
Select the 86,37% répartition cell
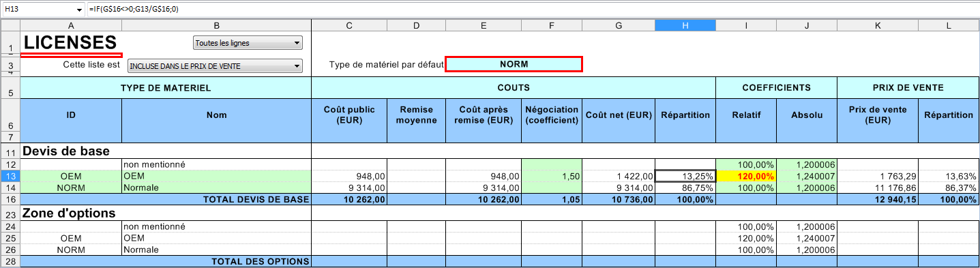[949, 188]
